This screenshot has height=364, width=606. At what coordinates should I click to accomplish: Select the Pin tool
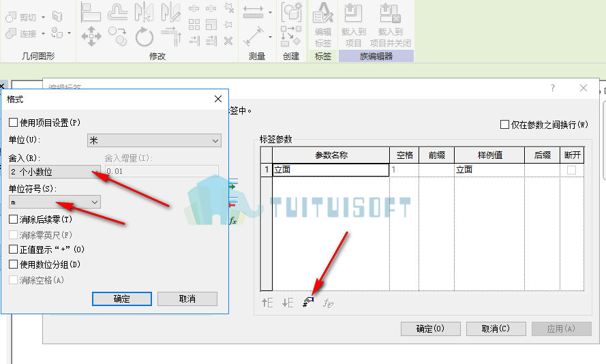228,25
